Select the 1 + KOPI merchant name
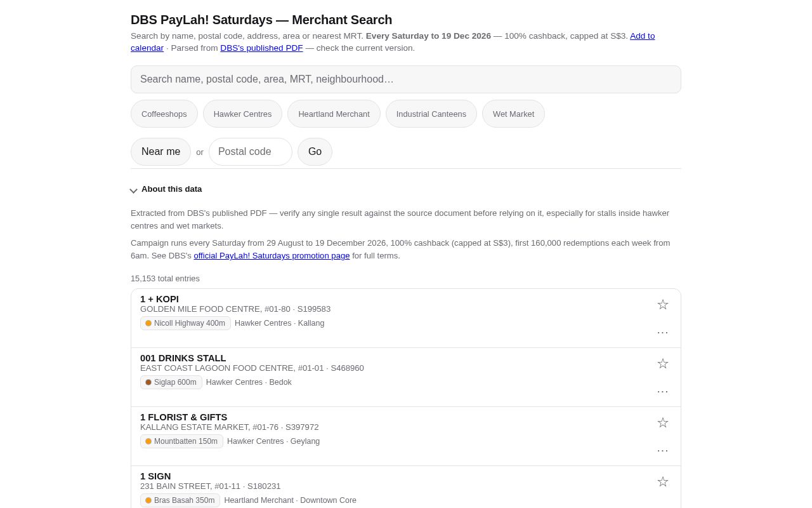The height and width of the screenshot is (508, 812). pos(159,299)
